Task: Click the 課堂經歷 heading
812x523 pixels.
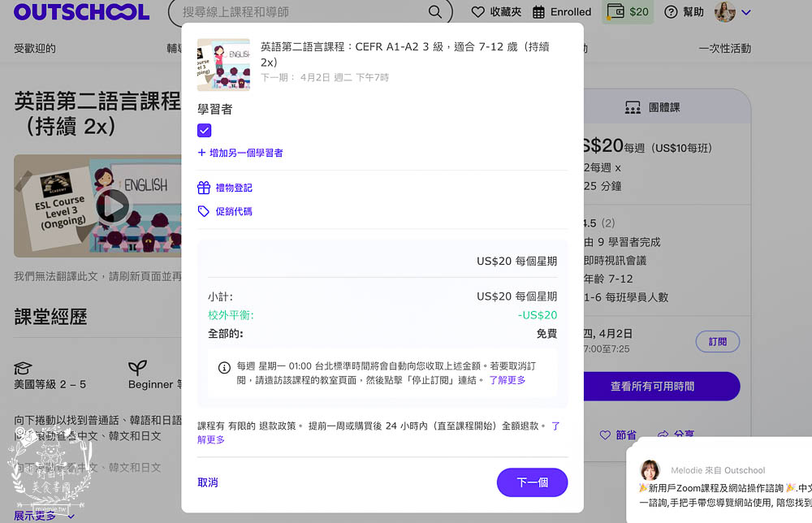Action: (50, 317)
